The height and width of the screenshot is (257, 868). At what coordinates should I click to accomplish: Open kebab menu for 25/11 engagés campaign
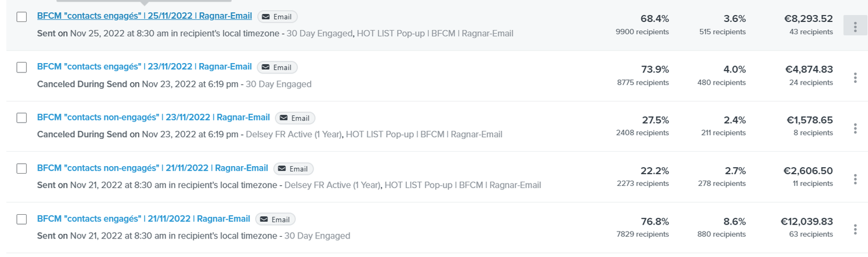(x=855, y=25)
